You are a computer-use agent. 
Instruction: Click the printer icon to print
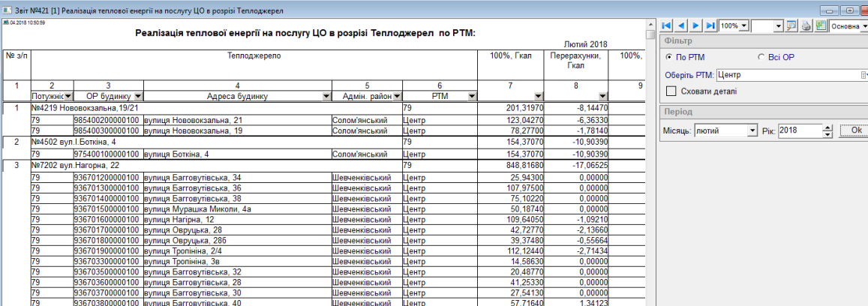806,25
